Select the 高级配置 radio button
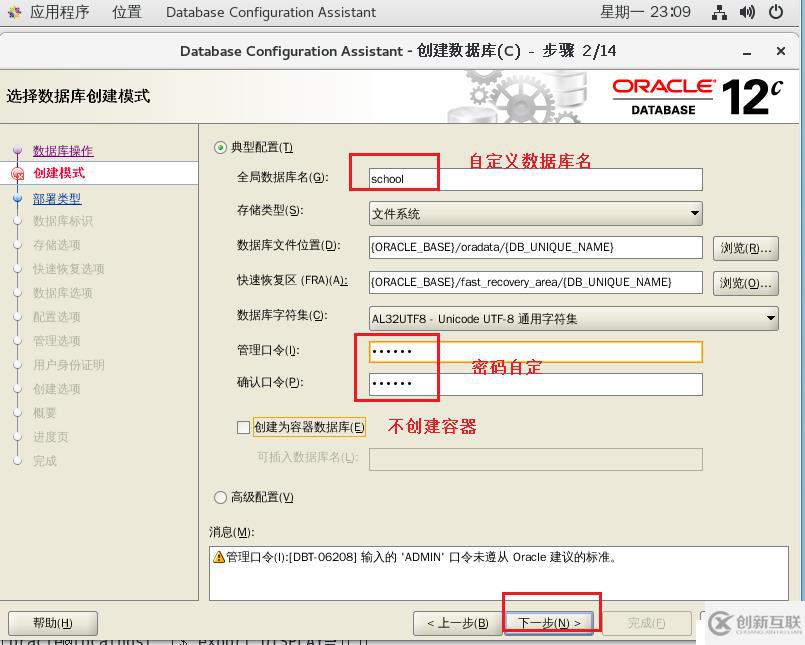 pos(220,497)
